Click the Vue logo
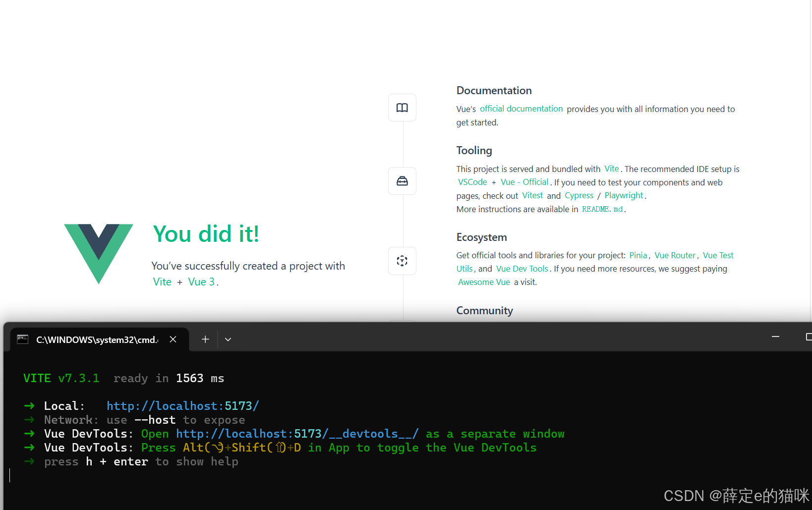 [x=99, y=254]
